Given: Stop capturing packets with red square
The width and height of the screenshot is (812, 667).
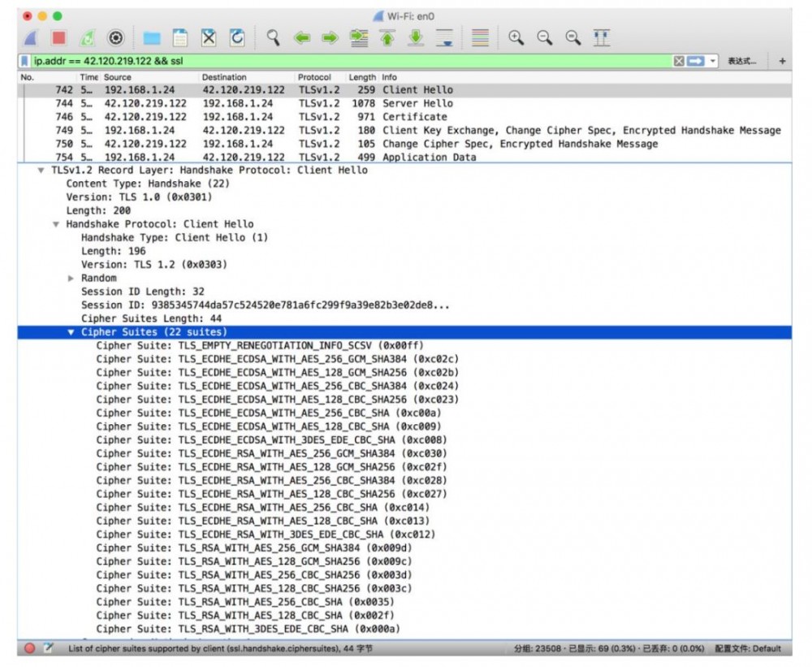Looking at the screenshot, I should coord(58,37).
